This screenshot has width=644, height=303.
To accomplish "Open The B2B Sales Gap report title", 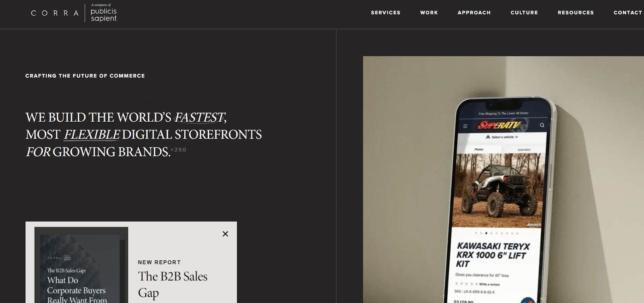I will [173, 284].
